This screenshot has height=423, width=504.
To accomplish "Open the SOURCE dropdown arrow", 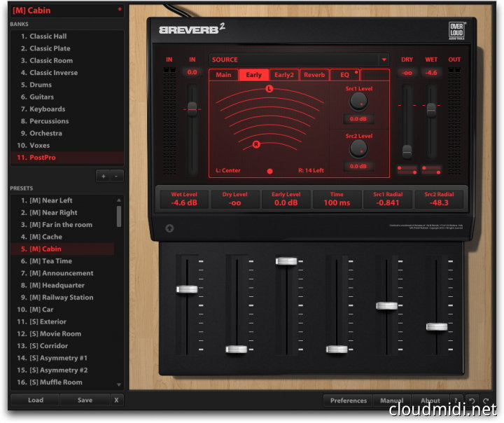I will (x=384, y=60).
